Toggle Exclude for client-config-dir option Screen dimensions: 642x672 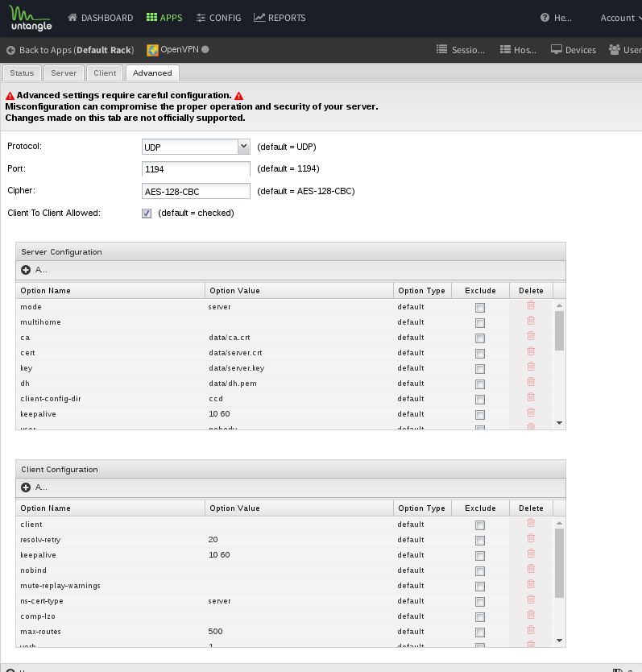coord(480,400)
